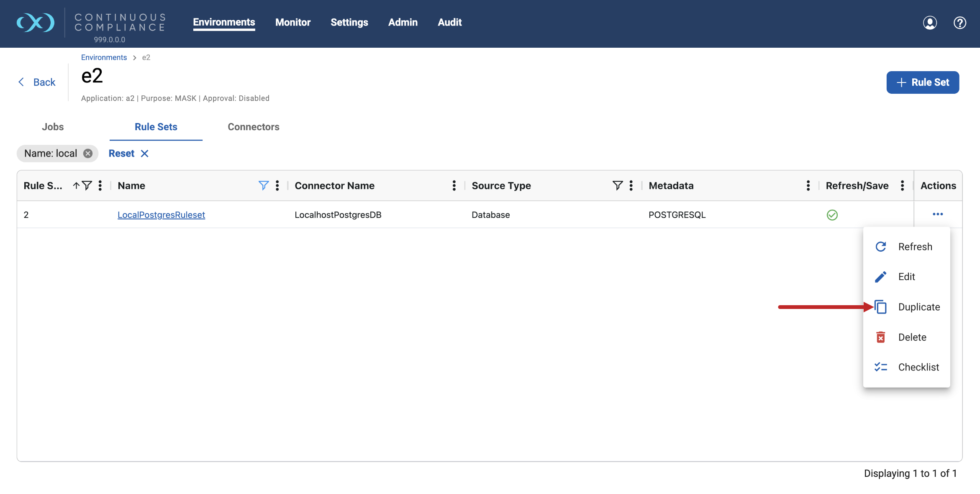Click the help question mark icon
Viewport: 980px width, 494px height.
(959, 23)
